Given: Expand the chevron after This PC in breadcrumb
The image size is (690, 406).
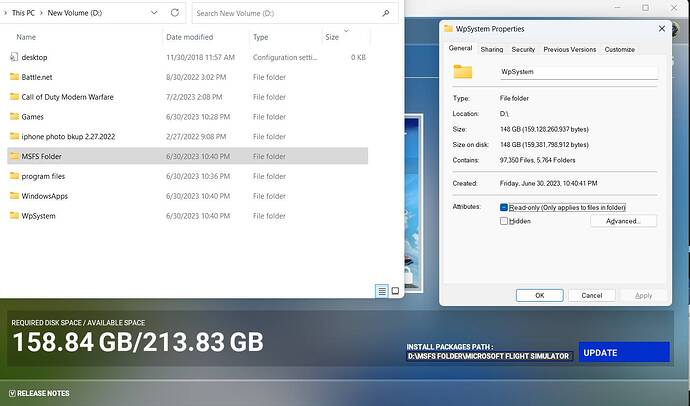Looking at the screenshot, I should [x=41, y=13].
